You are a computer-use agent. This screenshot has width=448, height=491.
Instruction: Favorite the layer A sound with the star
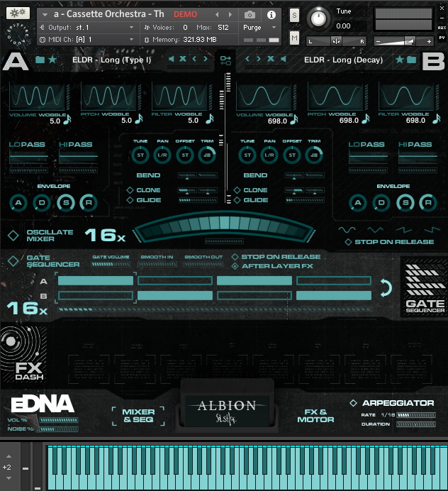(x=52, y=59)
